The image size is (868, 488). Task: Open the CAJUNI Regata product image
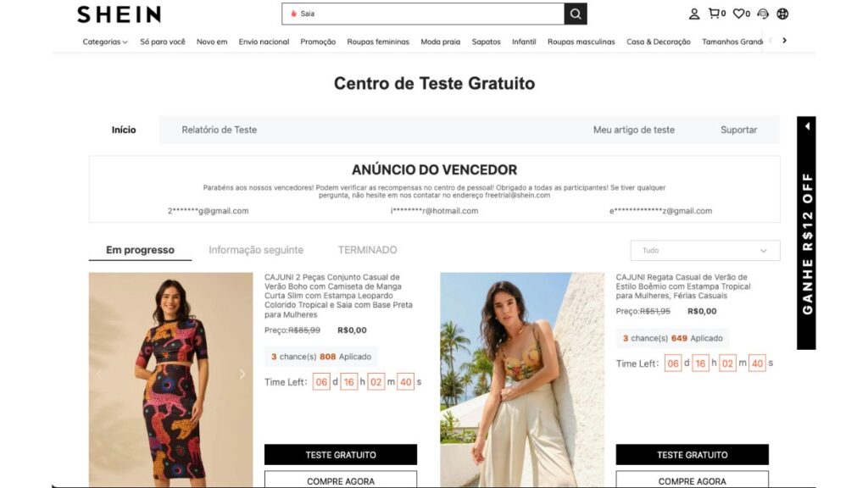tap(522, 380)
